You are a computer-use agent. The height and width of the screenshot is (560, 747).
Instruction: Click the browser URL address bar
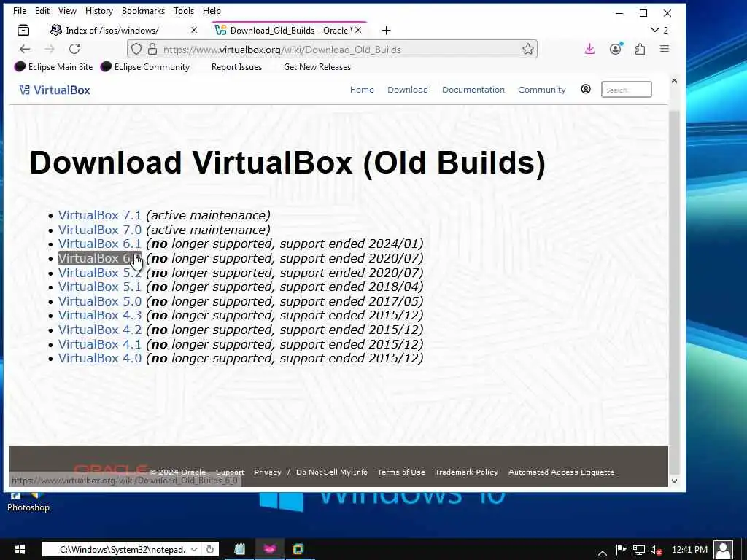(x=333, y=49)
